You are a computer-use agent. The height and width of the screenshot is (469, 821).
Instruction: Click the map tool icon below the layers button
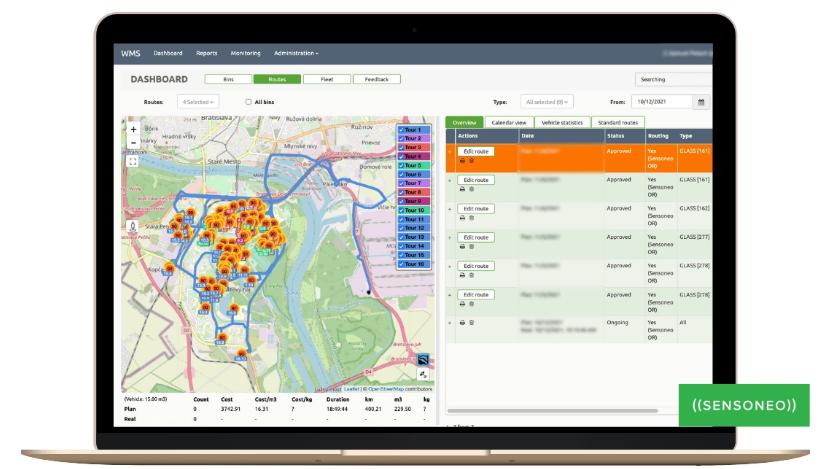tap(423, 374)
